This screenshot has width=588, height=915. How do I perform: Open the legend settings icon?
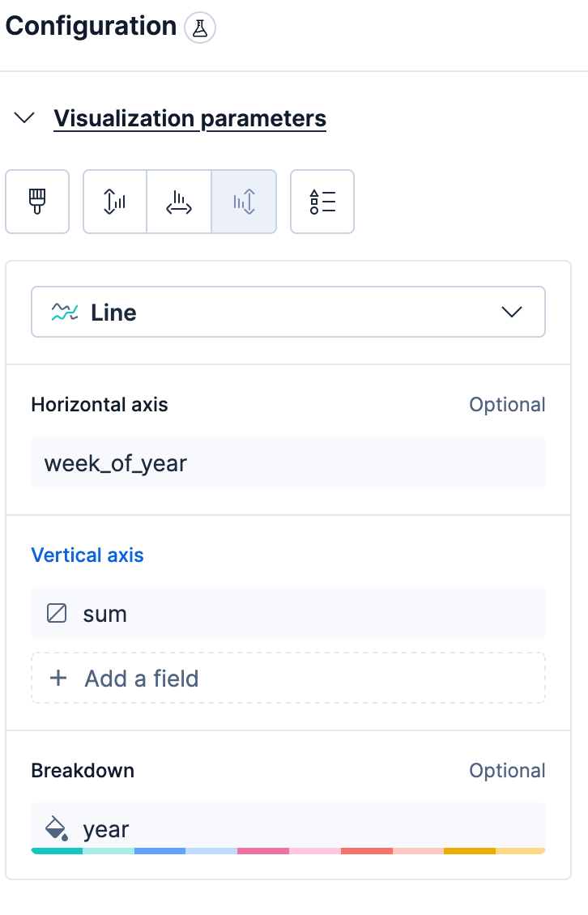(322, 202)
